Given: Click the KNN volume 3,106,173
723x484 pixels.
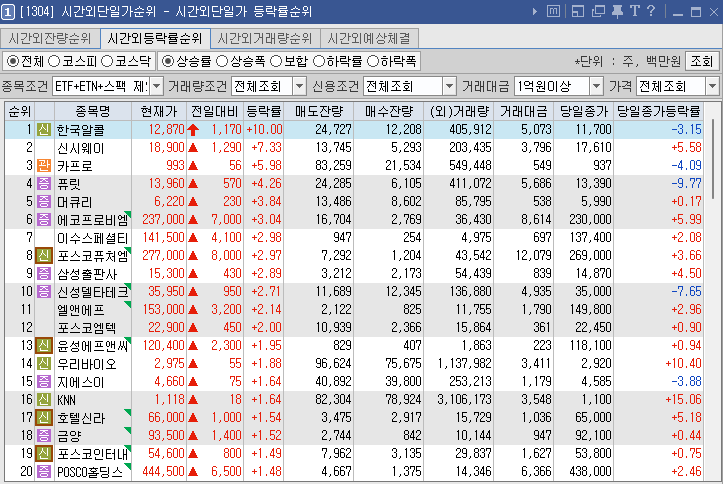Looking at the screenshot, I should [464, 399].
